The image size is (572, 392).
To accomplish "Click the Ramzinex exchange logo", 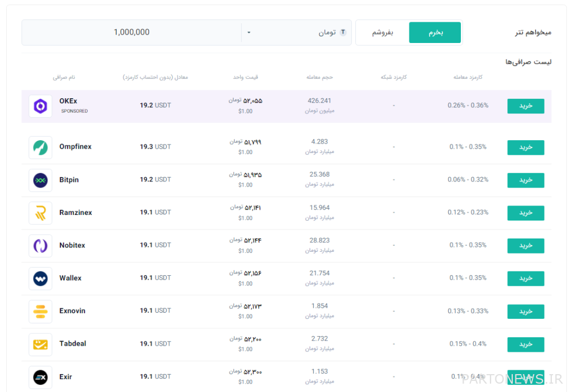I will coord(40,213).
